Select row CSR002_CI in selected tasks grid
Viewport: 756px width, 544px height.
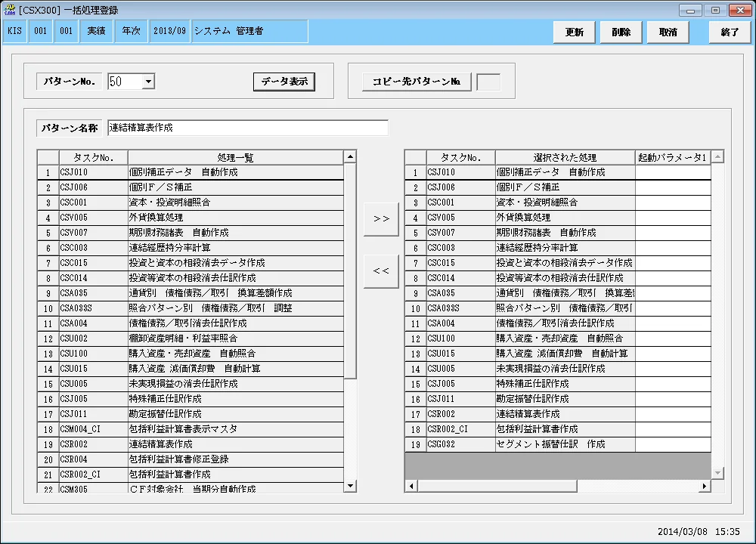[x=558, y=429]
